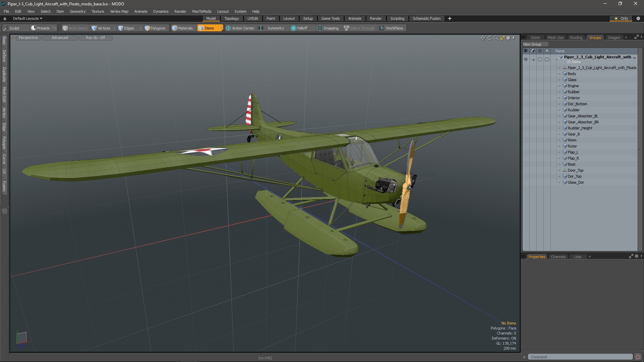Open Action Center dropdown
Screen dimensions: 644x362
[240, 28]
